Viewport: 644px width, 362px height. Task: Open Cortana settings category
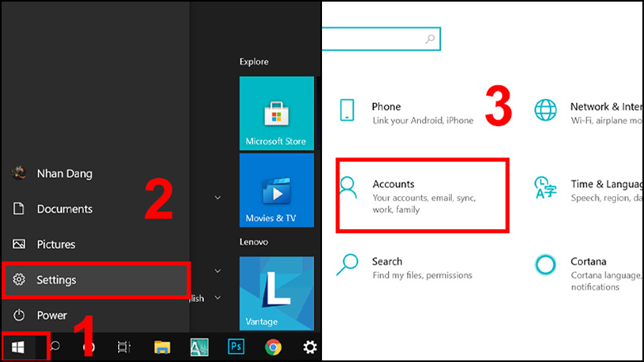click(x=588, y=274)
